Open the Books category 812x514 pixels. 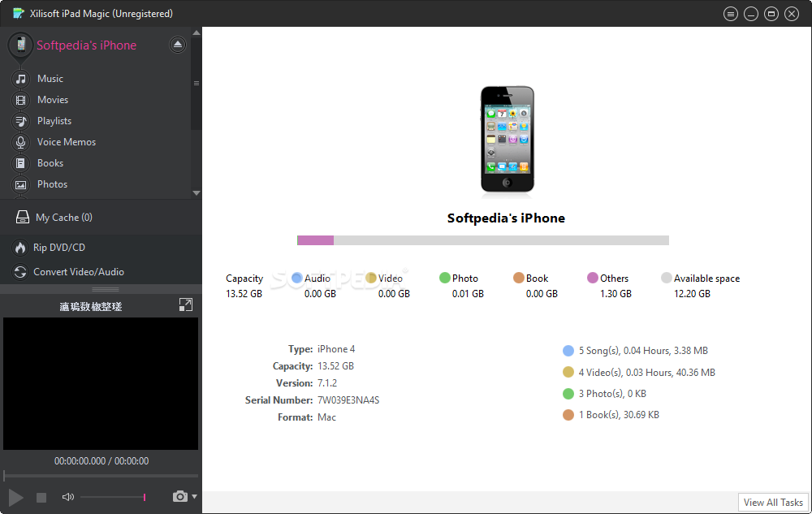coord(50,163)
